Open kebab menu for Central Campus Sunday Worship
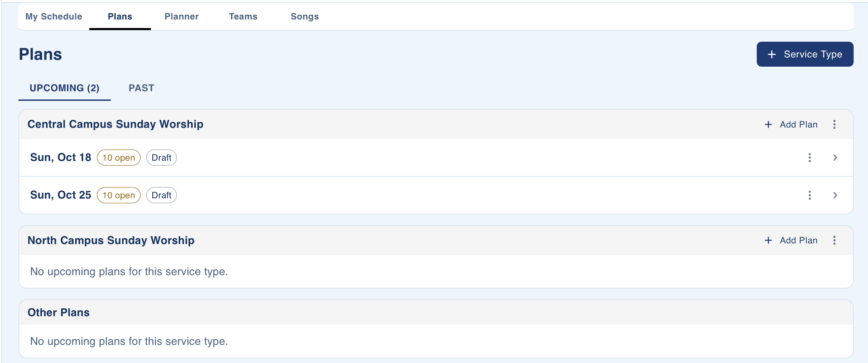 (x=834, y=124)
